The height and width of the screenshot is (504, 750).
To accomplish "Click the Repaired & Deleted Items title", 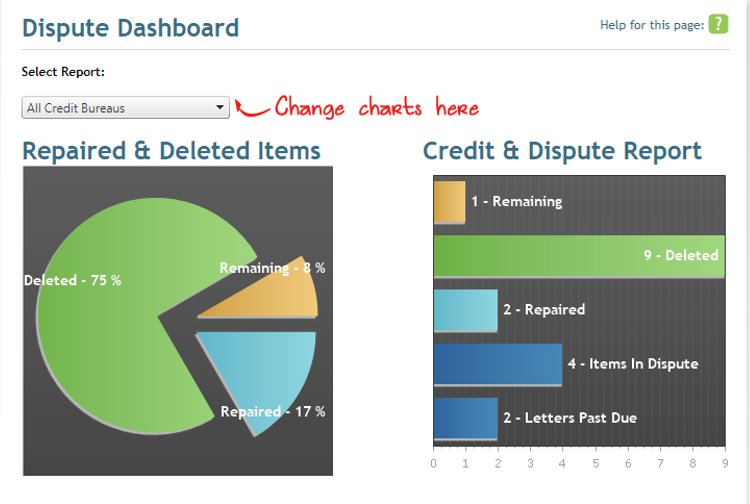I will [x=171, y=151].
